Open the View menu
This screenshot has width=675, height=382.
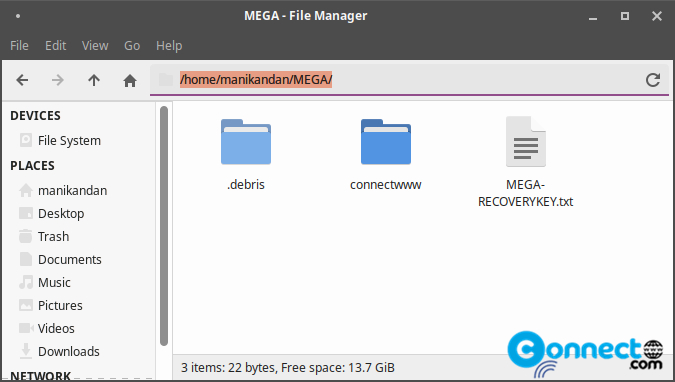pyautogui.click(x=95, y=46)
